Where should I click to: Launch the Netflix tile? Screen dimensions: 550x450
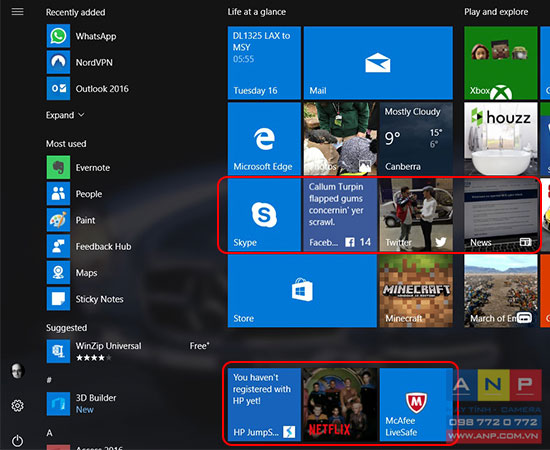coord(340,405)
